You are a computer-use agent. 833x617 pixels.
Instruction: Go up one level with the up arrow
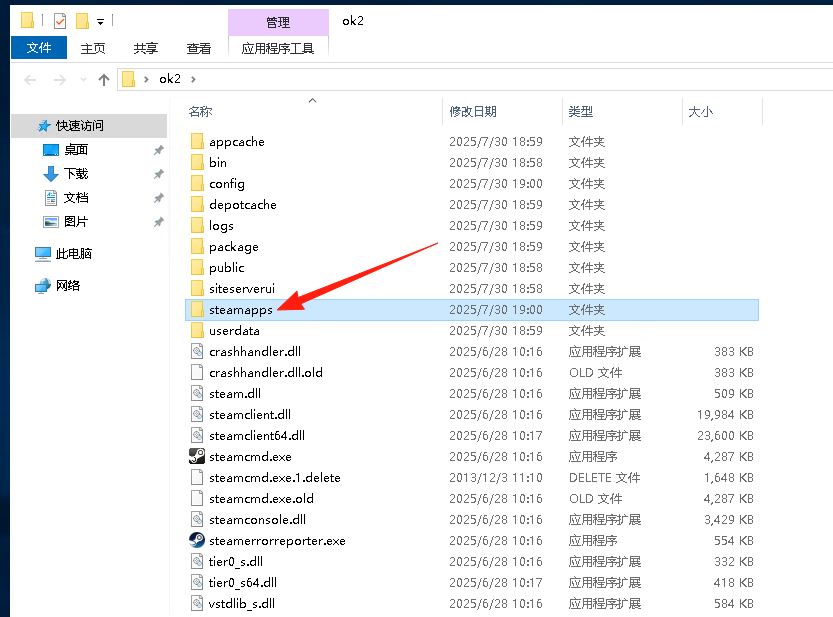click(104, 80)
